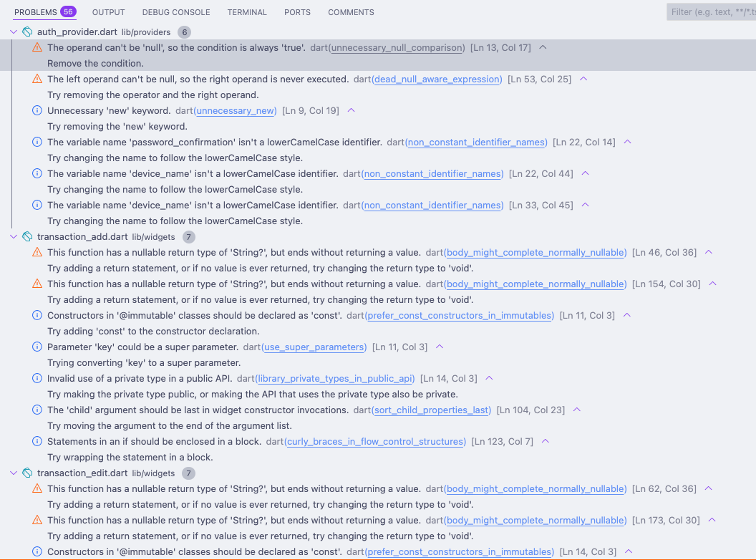The width and height of the screenshot is (756, 560).
Task: Click the Dart file icon for transaction_edit.dart
Action: pyautogui.click(x=27, y=473)
